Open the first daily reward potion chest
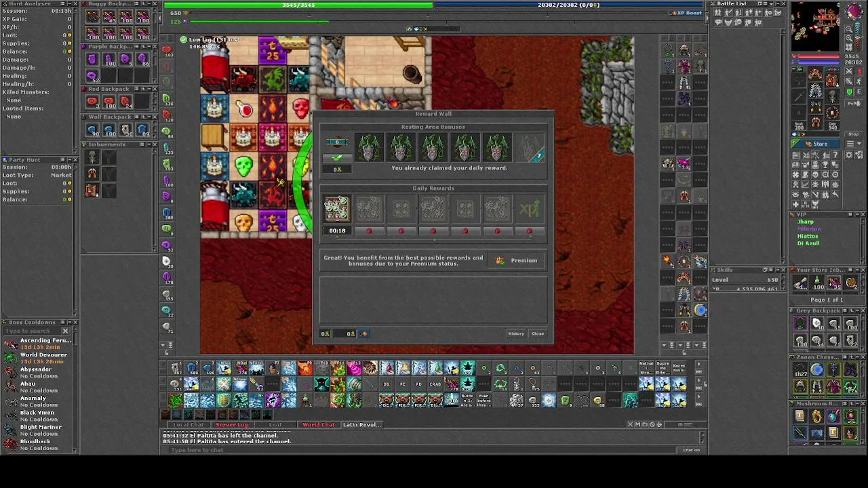 (336, 209)
